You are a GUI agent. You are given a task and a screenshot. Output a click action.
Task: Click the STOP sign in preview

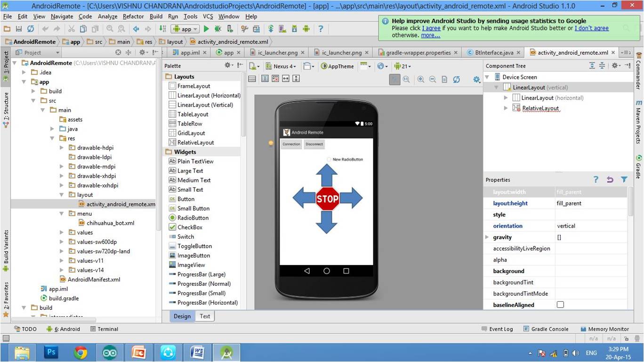click(x=328, y=198)
